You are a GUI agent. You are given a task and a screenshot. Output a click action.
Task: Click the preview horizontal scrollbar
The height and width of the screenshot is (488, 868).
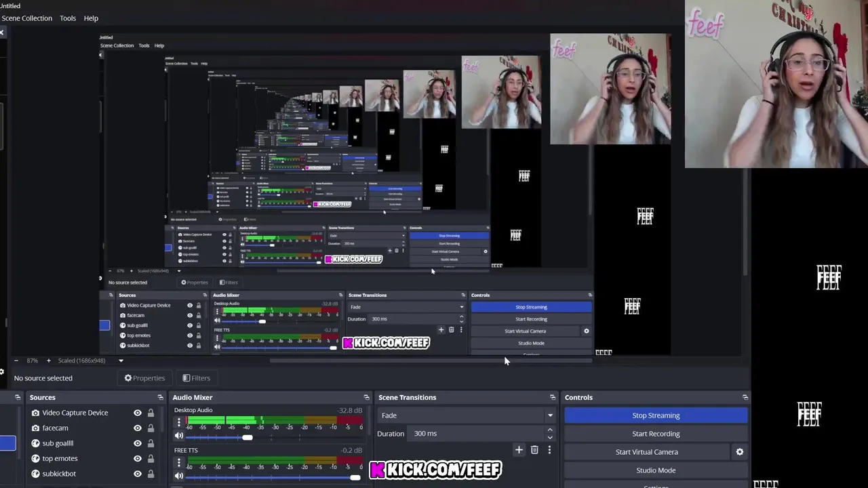[x=431, y=361]
